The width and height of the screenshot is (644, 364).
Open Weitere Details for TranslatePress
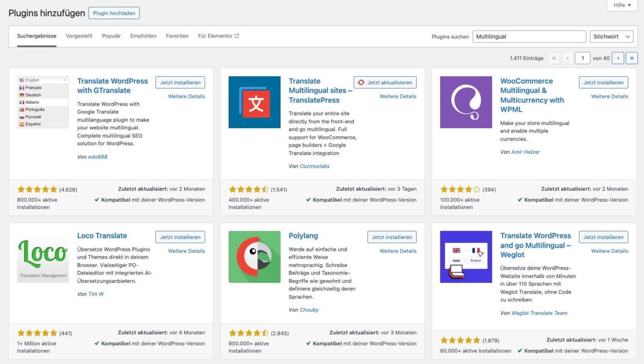398,97
